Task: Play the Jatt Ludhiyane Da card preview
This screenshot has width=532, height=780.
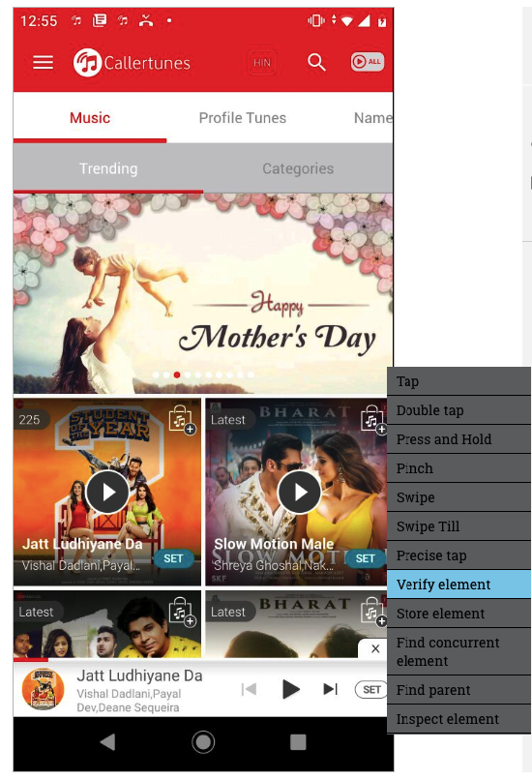Action: pyautogui.click(x=107, y=493)
